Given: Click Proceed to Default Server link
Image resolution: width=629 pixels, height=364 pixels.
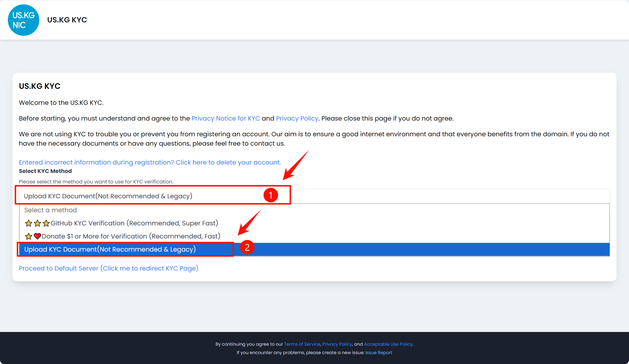Looking at the screenshot, I should click(108, 268).
